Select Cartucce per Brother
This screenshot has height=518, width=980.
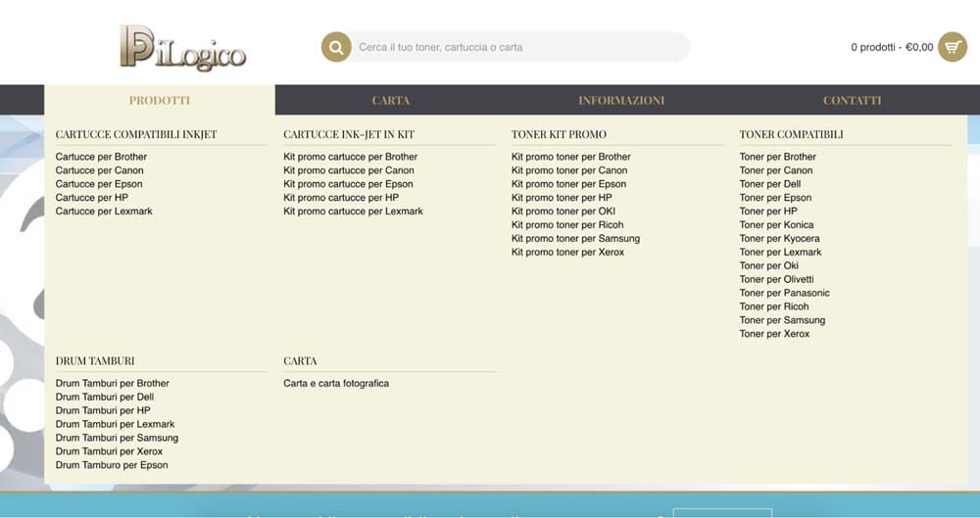pos(101,157)
